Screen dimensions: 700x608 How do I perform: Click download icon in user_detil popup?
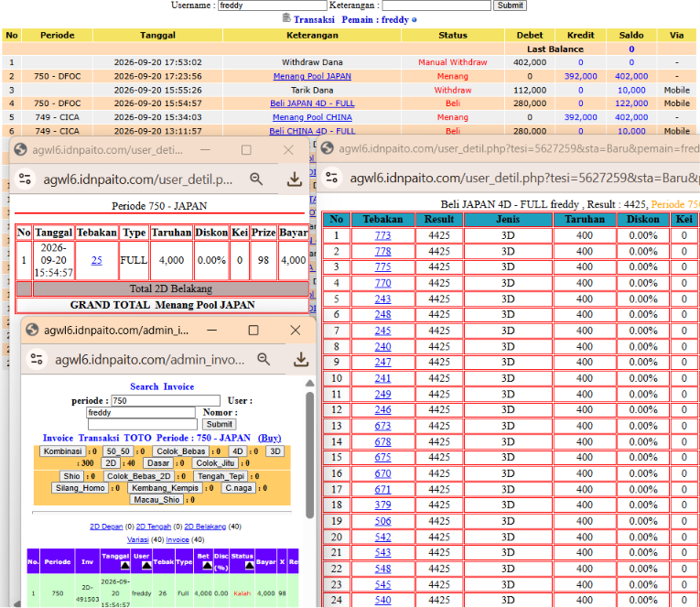tap(295, 179)
